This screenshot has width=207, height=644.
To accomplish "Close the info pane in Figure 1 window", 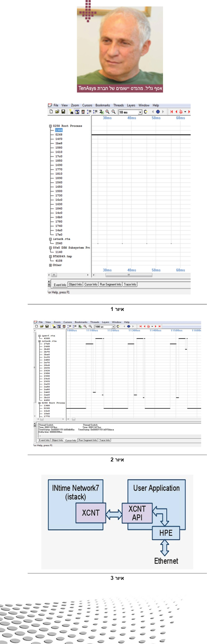I will [x=49, y=281].
